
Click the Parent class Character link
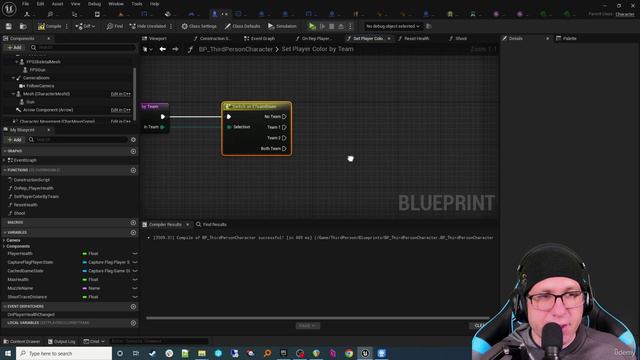point(625,14)
